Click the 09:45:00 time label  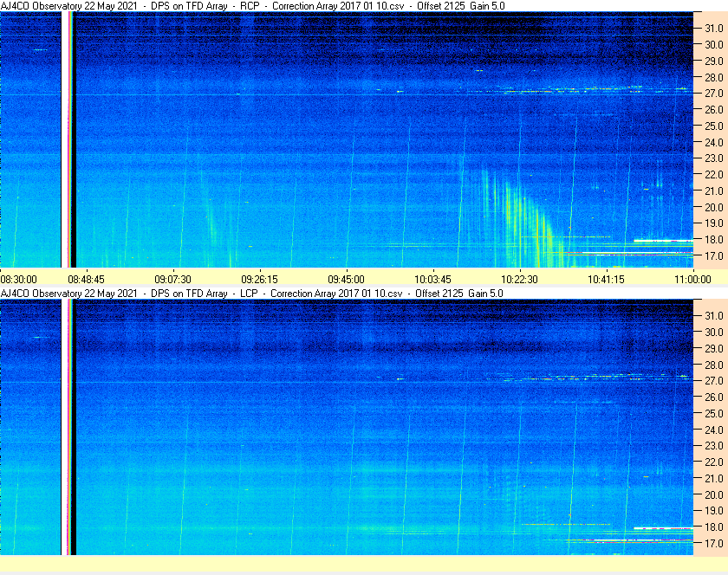pyautogui.click(x=347, y=280)
